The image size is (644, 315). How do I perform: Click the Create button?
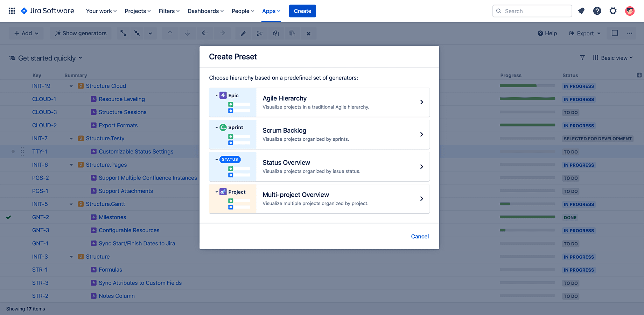click(x=302, y=11)
